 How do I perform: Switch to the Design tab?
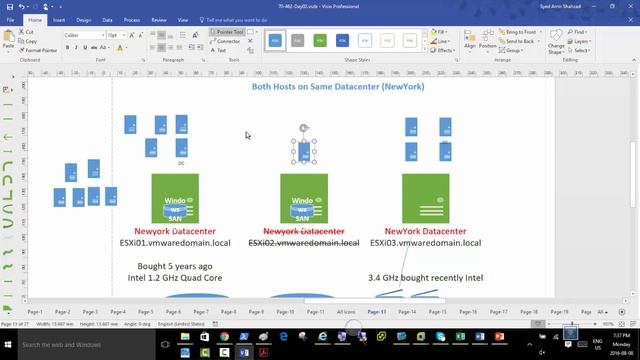83,20
